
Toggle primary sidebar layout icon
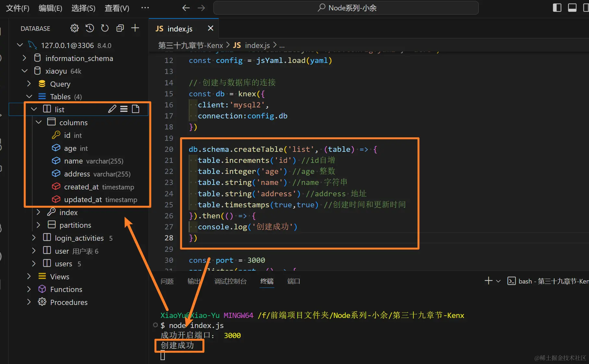[x=557, y=7]
